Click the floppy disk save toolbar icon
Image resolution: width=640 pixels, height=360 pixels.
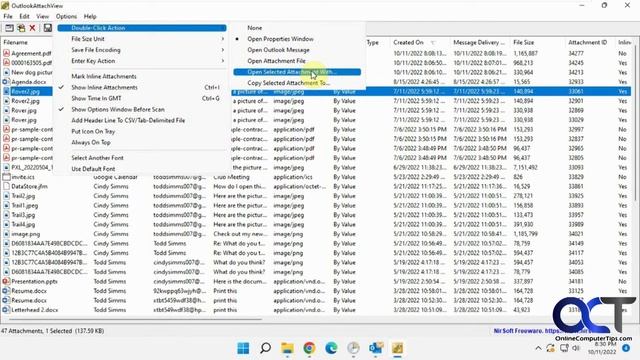click(48, 28)
